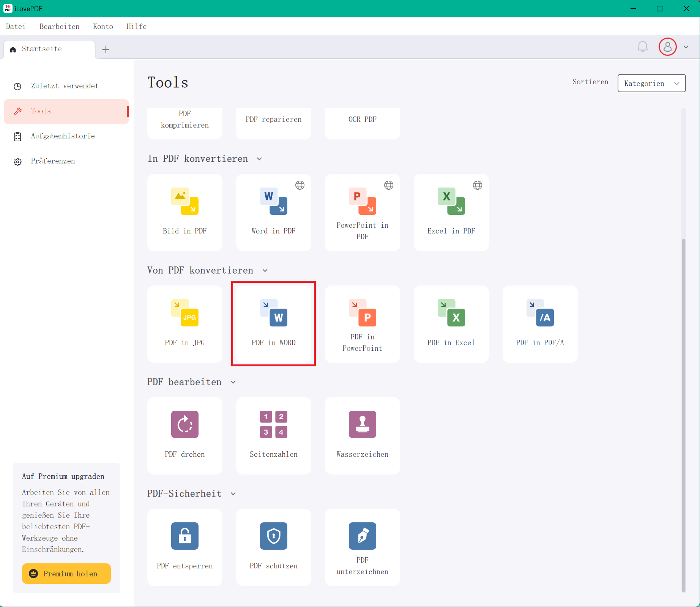Collapse the In PDF konvertieren section

[x=259, y=159]
